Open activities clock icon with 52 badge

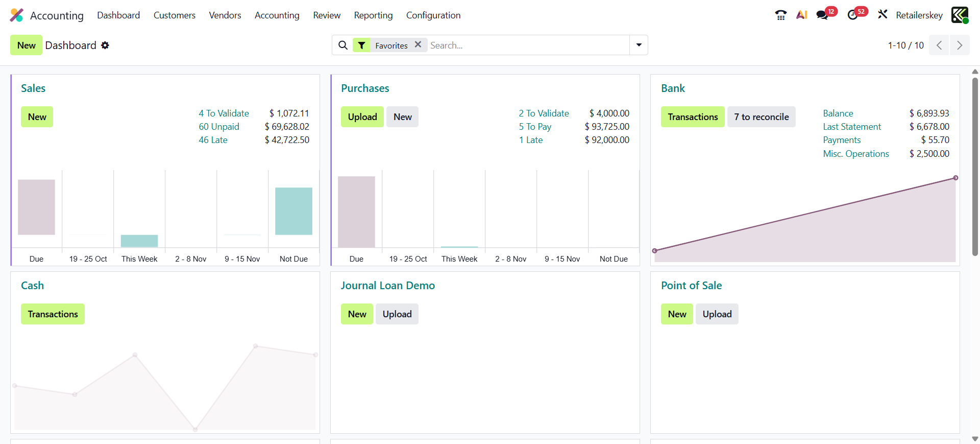click(x=853, y=15)
